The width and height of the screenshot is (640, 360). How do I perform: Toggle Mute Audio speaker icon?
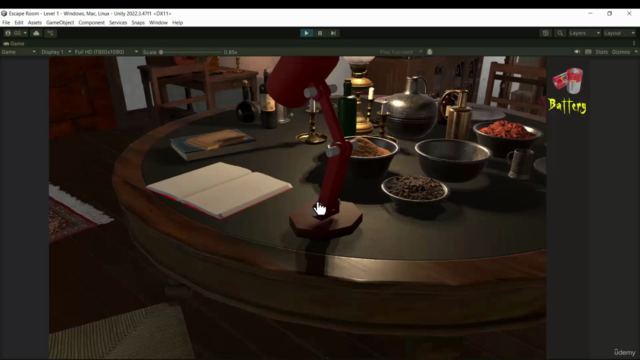577,52
